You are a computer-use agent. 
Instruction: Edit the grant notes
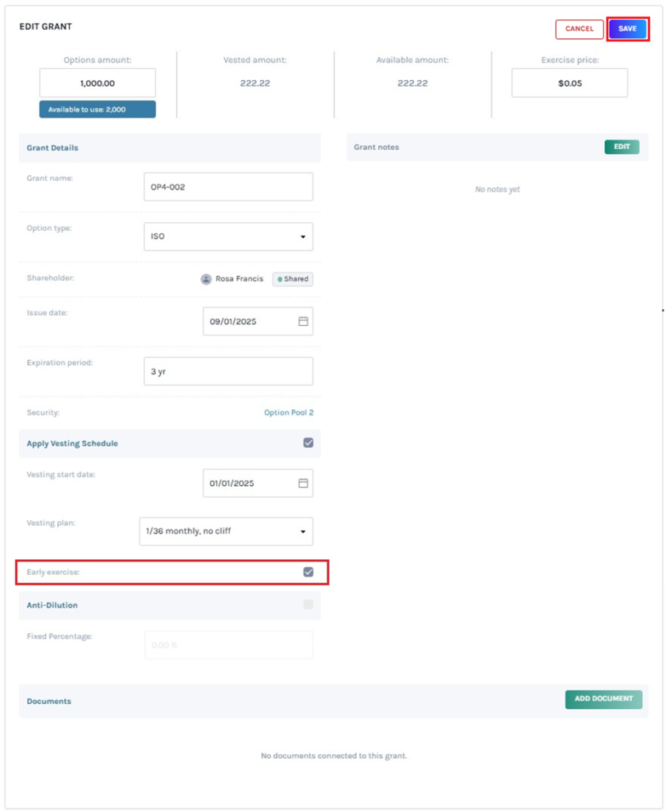click(x=622, y=147)
